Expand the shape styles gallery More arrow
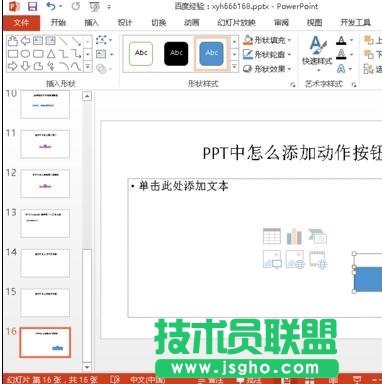Screen dimensions: 382x384 pos(234,67)
